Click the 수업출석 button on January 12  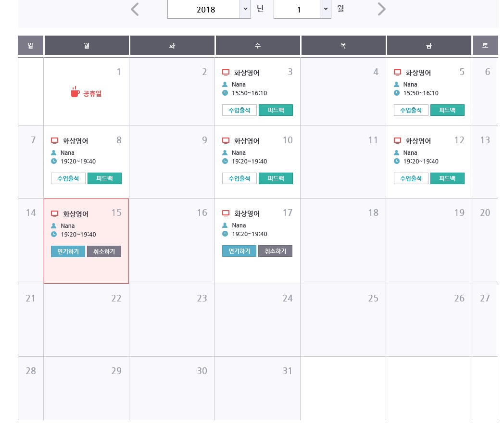pyautogui.click(x=411, y=178)
